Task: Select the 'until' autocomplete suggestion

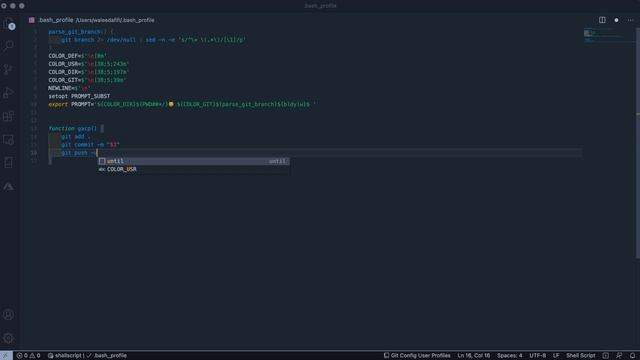Action: pos(193,161)
